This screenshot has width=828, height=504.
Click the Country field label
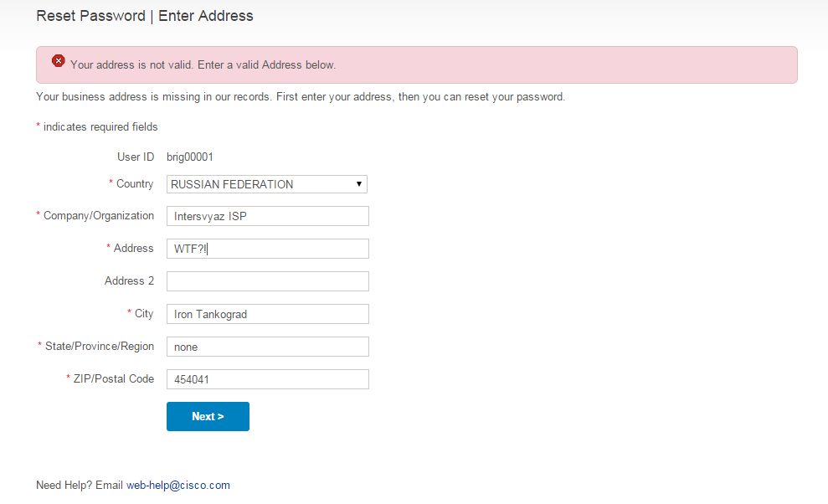[135, 184]
